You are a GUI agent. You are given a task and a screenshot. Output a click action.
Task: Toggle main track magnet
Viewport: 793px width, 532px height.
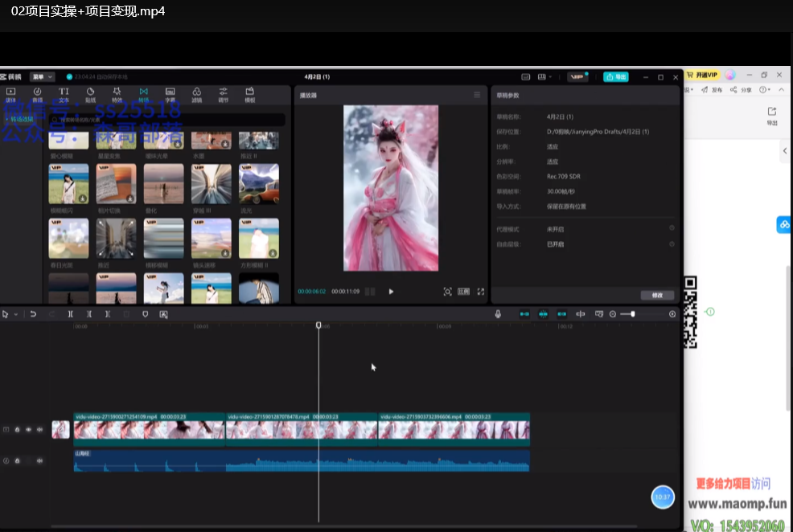(524, 314)
